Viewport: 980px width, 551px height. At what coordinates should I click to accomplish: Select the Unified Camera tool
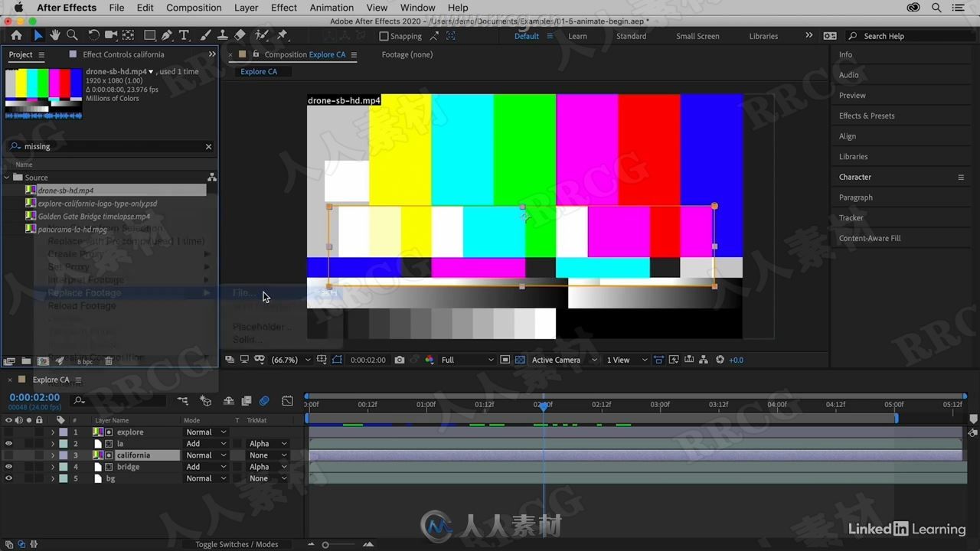[111, 35]
